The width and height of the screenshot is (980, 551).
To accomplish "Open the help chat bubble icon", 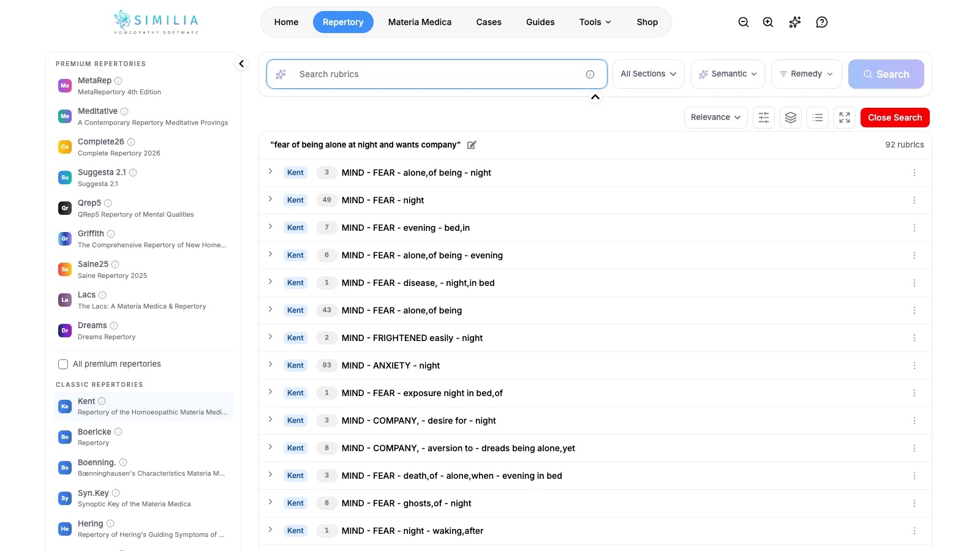I will pos(822,22).
